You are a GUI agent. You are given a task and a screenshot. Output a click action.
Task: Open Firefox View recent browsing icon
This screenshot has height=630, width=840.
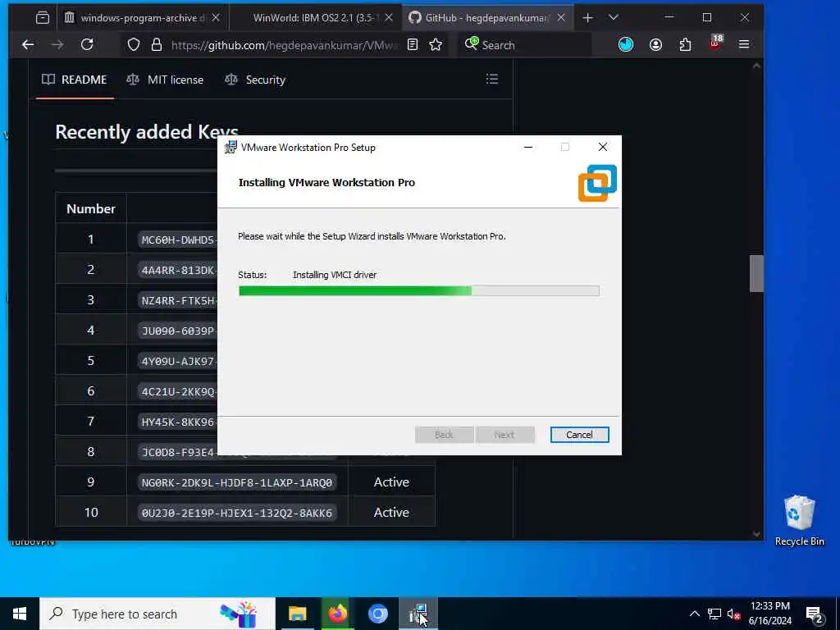43,18
